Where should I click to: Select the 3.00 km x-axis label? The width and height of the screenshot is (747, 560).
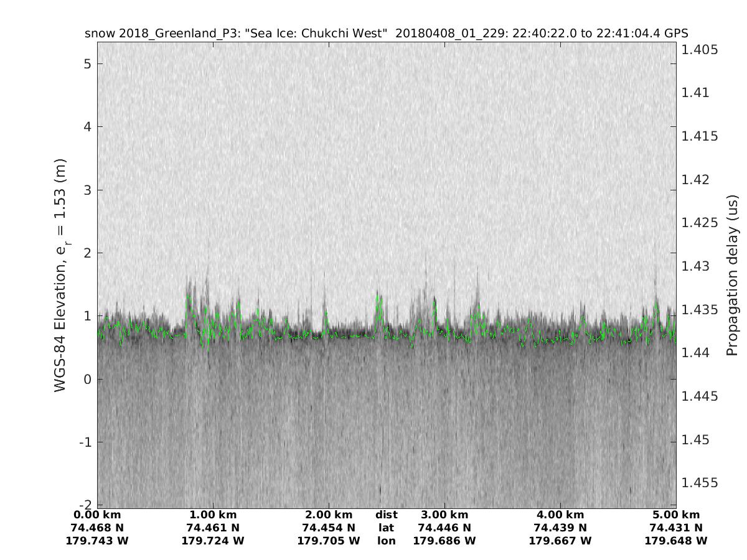pos(444,515)
